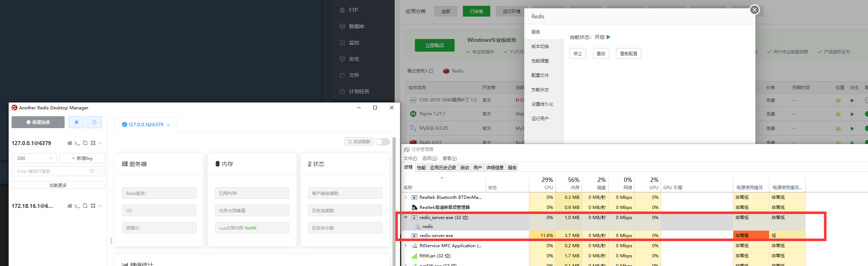Viewport: 868px width, 266px height.
Task: Click 新建连接 button in Redis Manager
Action: (x=38, y=122)
